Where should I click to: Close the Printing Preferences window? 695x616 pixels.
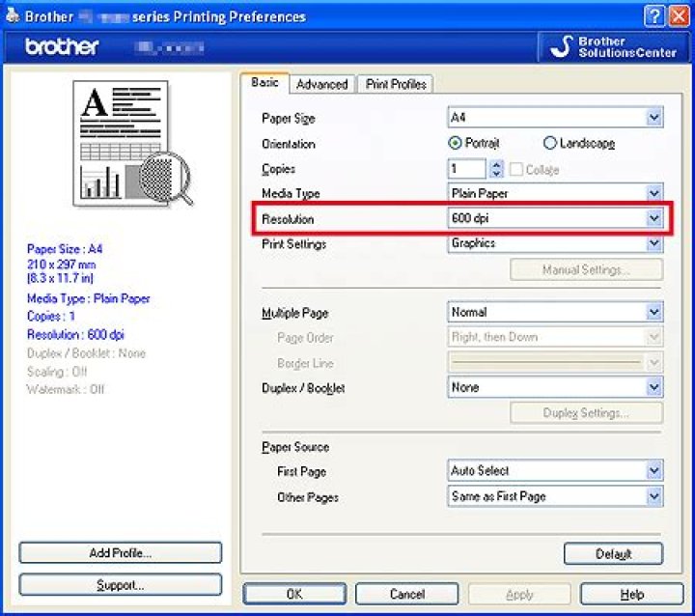680,16
